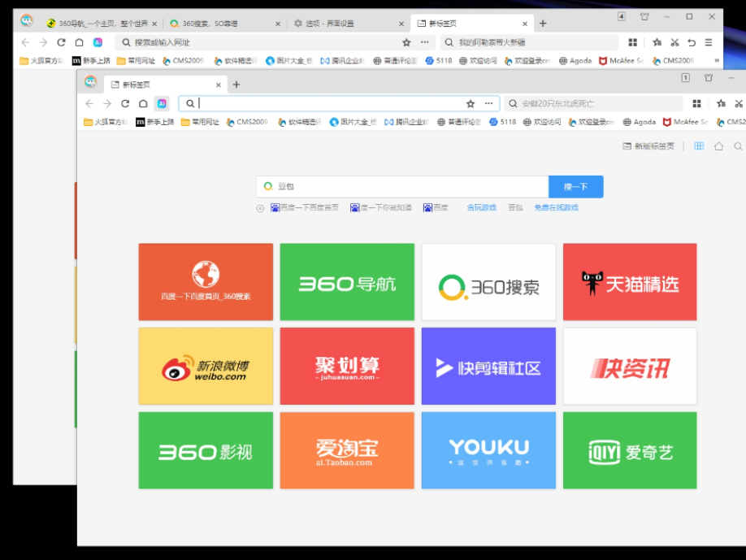Expand bookmarks overflow chevron in back window
This screenshot has width=746, height=560.
pos(717,60)
